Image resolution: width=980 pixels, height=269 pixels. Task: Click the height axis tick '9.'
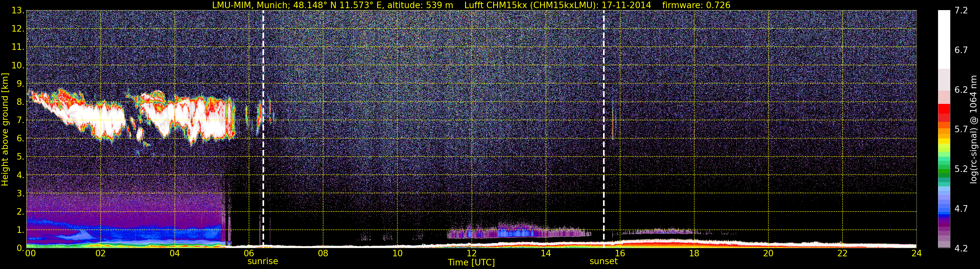tap(20, 84)
